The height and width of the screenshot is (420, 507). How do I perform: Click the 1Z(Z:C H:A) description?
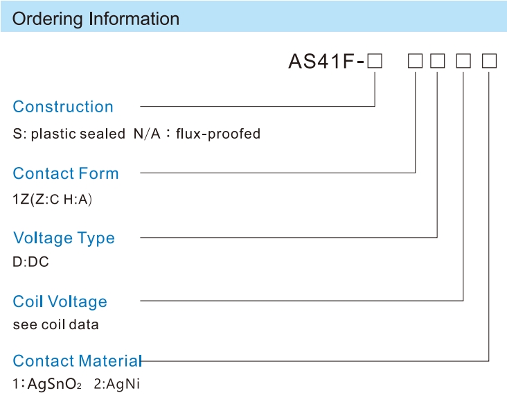53,199
